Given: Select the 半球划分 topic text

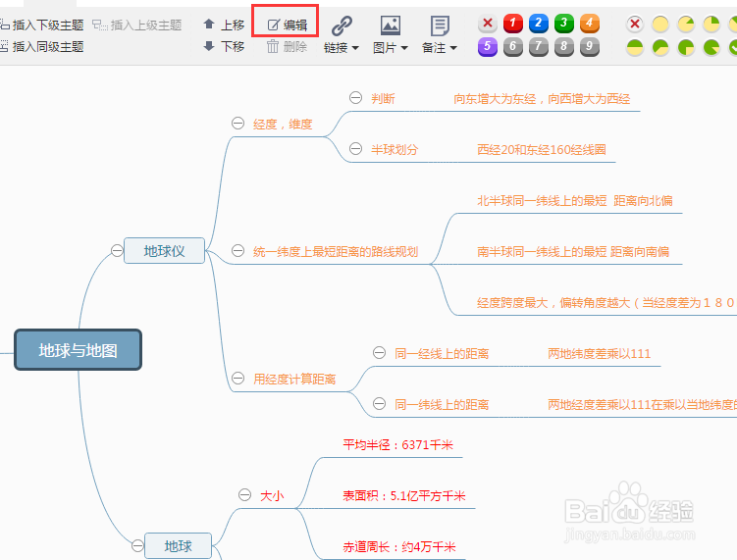Looking at the screenshot, I should (395, 150).
